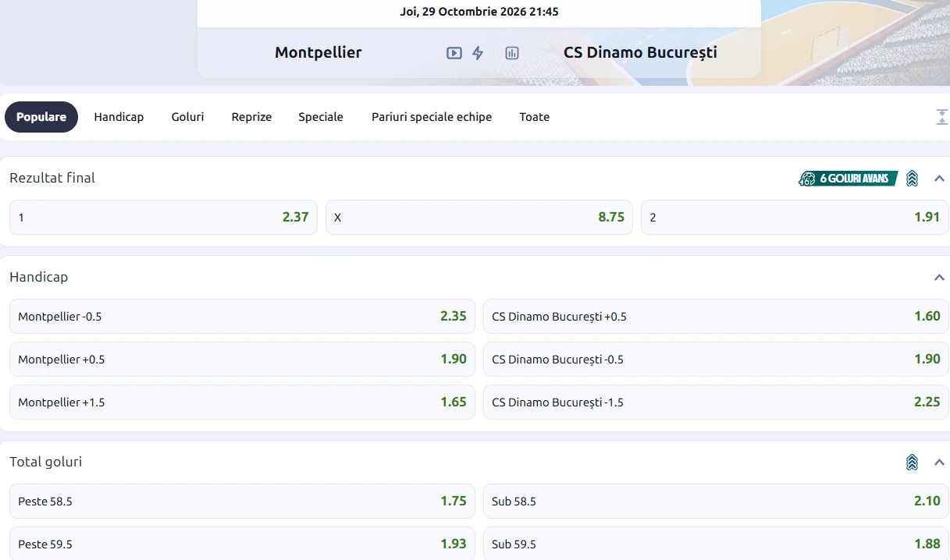Bet on 1 at odds 2.37
Screen dimensions: 950x560
pyautogui.click(x=163, y=218)
